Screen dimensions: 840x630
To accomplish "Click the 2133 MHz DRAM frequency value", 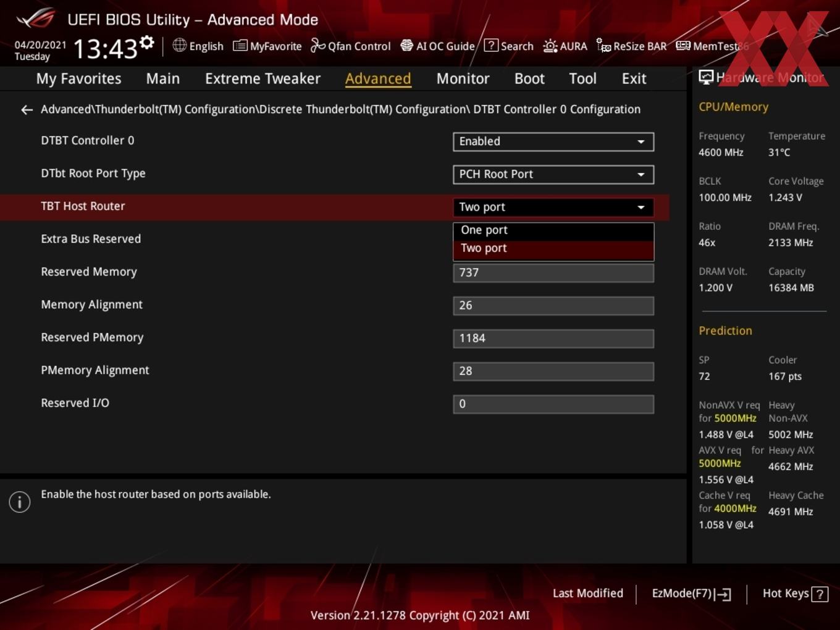I will pyautogui.click(x=791, y=243).
